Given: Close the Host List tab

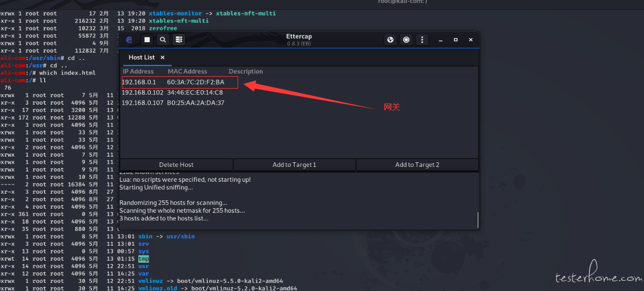Looking at the screenshot, I should tap(163, 57).
